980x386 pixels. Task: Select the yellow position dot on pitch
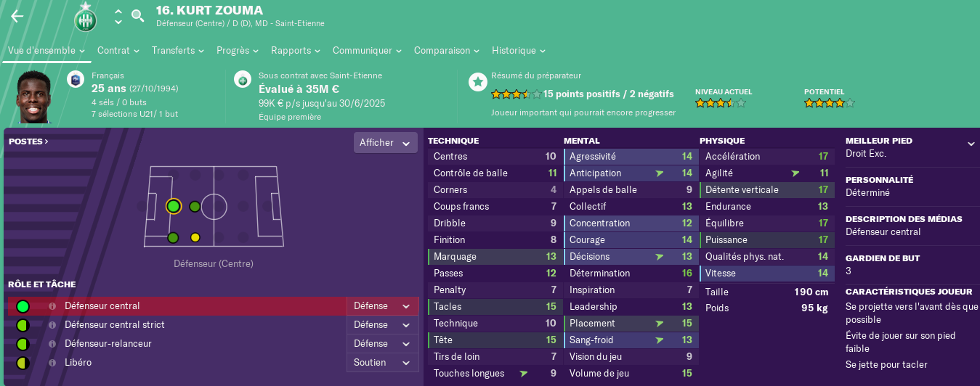(195, 237)
